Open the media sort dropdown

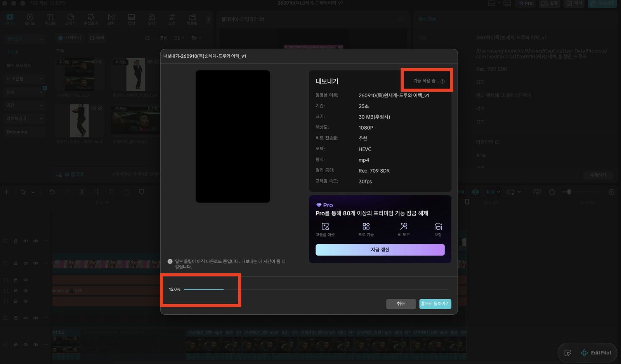[x=179, y=38]
